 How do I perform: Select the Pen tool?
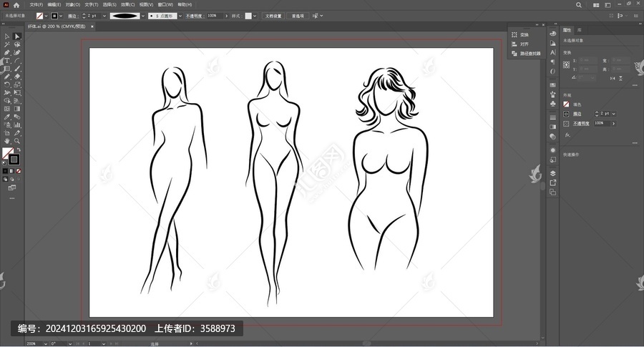tap(7, 52)
